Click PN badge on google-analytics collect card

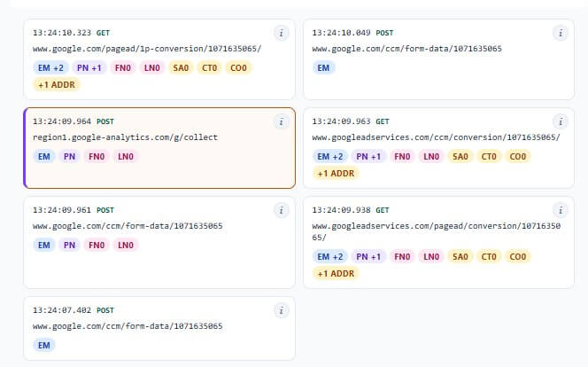[69, 157]
